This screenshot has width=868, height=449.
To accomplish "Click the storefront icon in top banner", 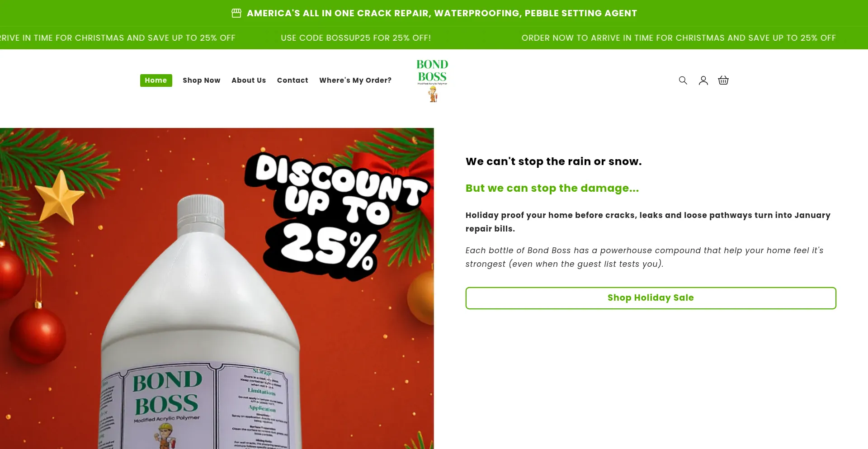I will pyautogui.click(x=236, y=13).
